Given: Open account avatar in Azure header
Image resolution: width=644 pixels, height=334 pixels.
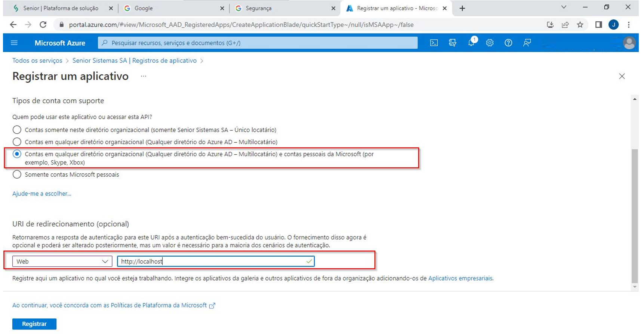Looking at the screenshot, I should pyautogui.click(x=629, y=43).
